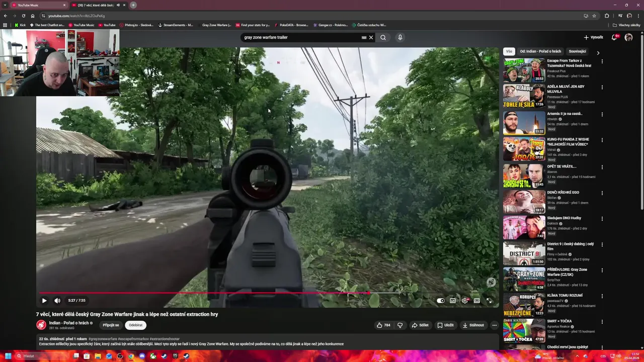
Task: Toggle subtitles in the video player
Action: pos(453,301)
